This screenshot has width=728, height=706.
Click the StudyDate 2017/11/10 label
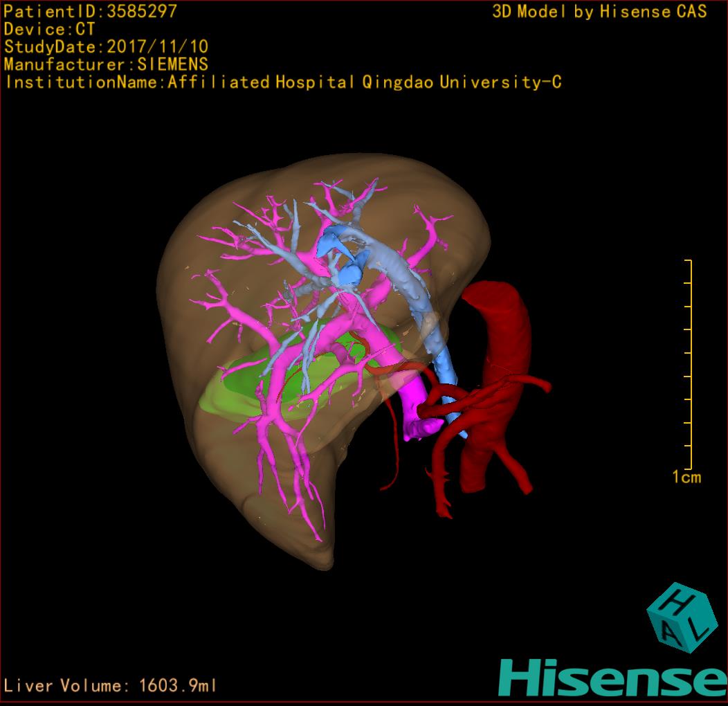(x=106, y=47)
